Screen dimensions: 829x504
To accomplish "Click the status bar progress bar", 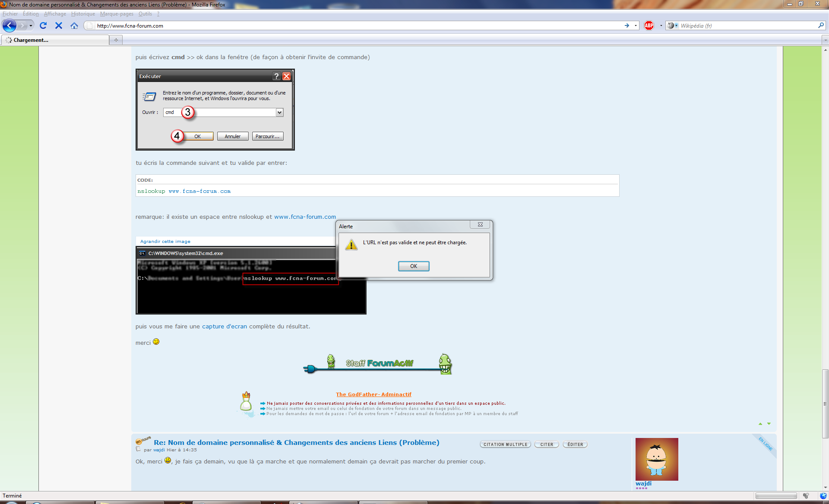I will (776, 496).
